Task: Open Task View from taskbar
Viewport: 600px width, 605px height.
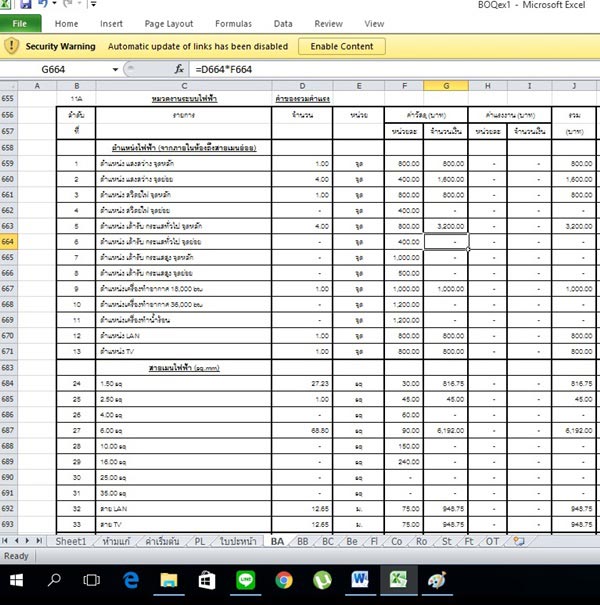Action: (92, 580)
